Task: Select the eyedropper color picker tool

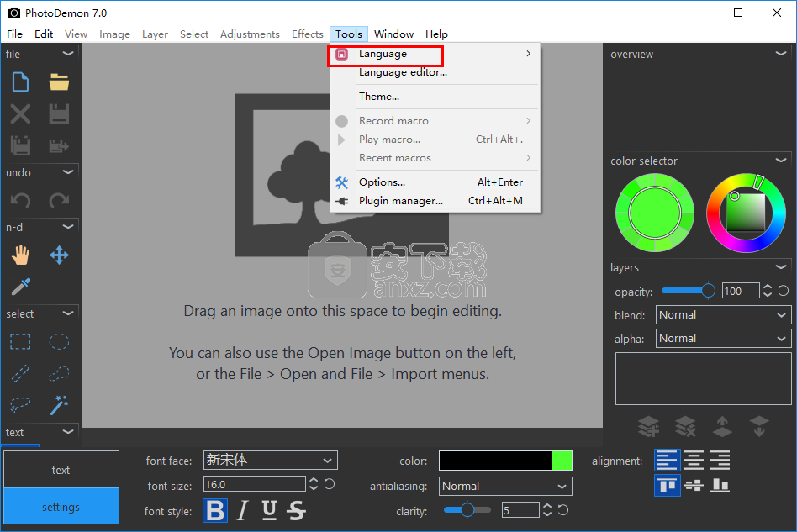Action: (20, 287)
